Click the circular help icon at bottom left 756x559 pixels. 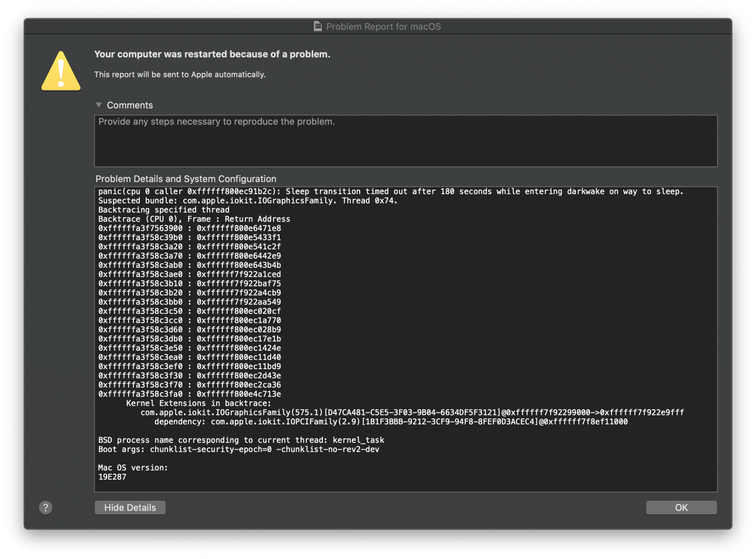click(x=45, y=507)
